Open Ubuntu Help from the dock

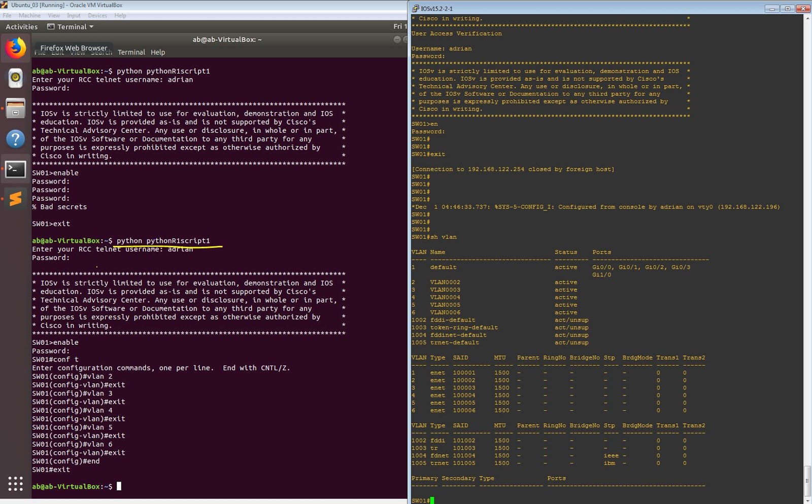click(x=15, y=139)
